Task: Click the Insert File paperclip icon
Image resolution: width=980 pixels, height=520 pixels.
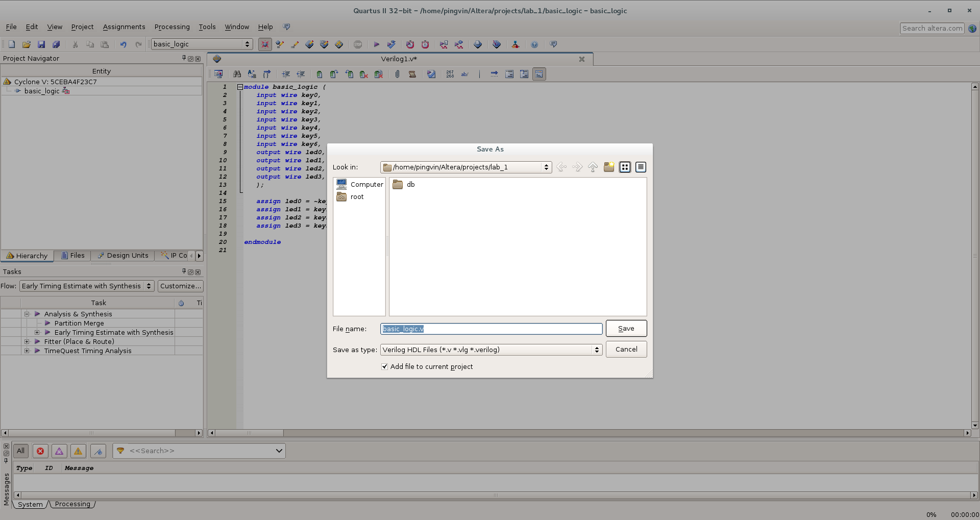Action: (x=397, y=74)
